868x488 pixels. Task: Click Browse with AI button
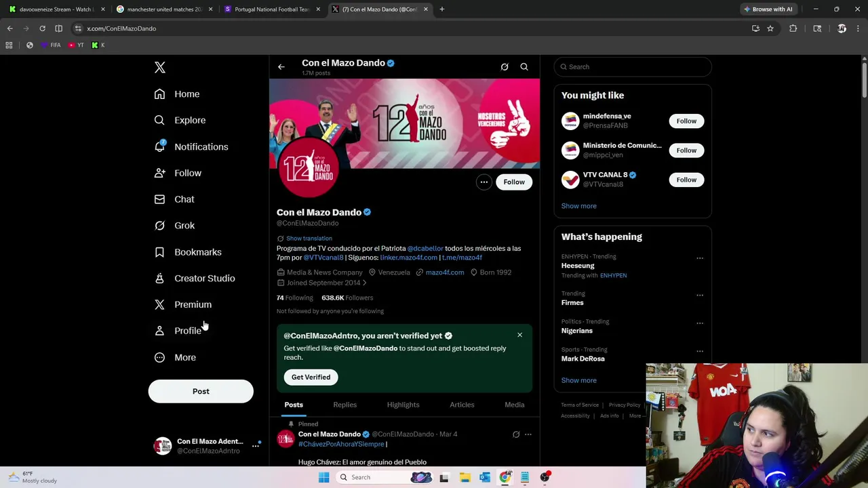[768, 9]
